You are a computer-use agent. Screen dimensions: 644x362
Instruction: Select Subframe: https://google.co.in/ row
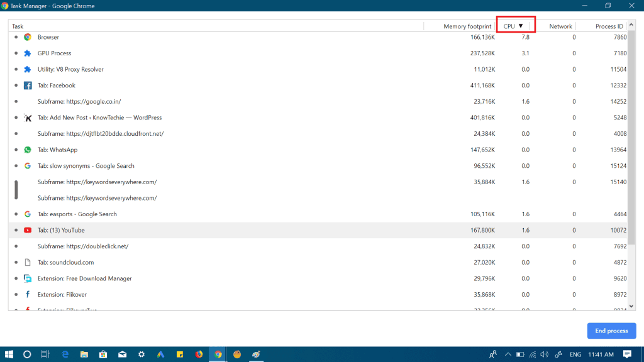pyautogui.click(x=318, y=101)
